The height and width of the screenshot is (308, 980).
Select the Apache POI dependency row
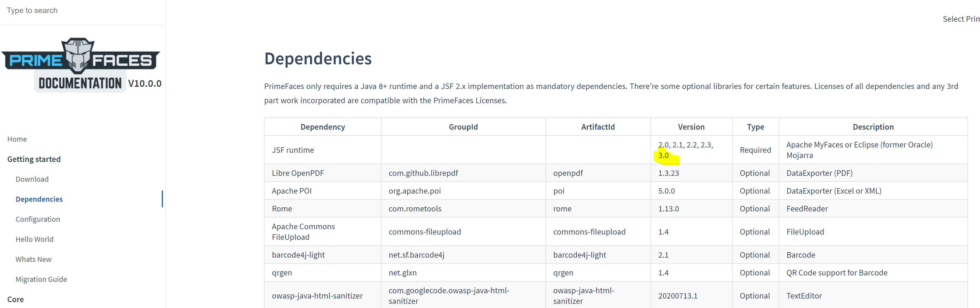292,190
